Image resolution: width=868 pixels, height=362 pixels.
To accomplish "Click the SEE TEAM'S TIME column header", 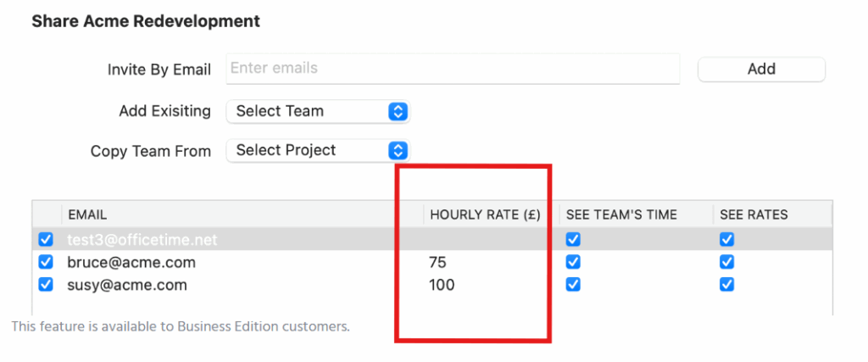I will coord(621,215).
